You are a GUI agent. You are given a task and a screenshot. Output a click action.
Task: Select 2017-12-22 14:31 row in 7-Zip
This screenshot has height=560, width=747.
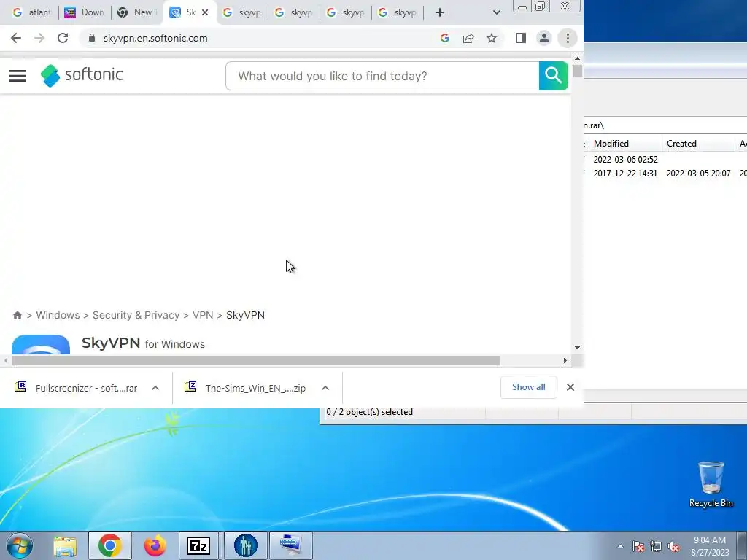(665, 174)
